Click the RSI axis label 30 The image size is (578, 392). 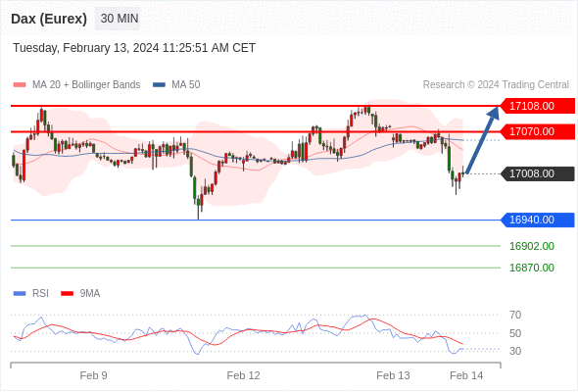pyautogui.click(x=515, y=351)
